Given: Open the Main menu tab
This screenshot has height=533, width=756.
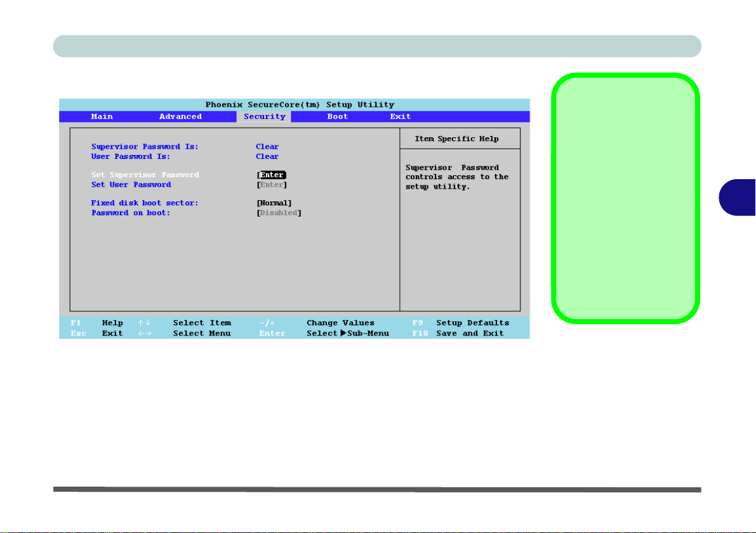Looking at the screenshot, I should [x=102, y=116].
